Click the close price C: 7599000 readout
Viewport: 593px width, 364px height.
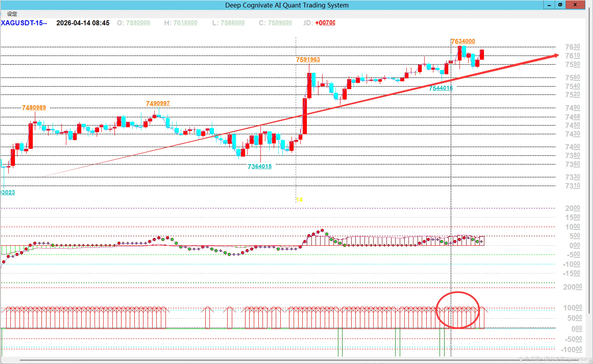[x=275, y=23]
